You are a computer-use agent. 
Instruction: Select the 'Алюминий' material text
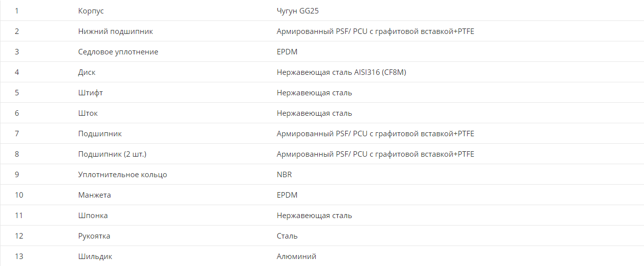point(296,257)
